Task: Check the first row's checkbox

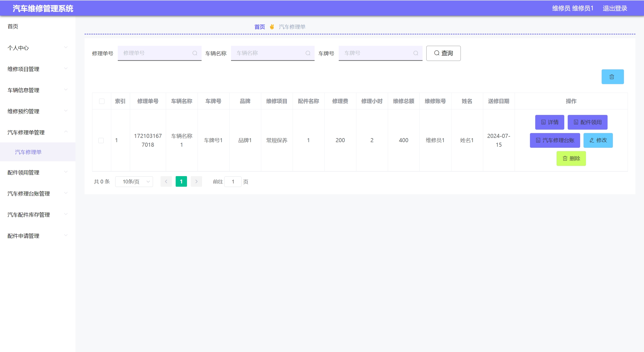Action: [101, 140]
